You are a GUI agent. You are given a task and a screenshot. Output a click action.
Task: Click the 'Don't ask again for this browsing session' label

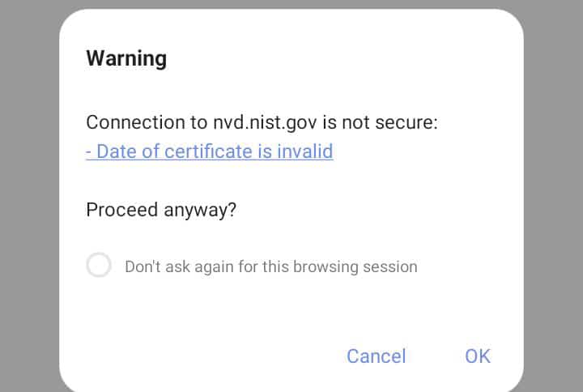click(270, 266)
